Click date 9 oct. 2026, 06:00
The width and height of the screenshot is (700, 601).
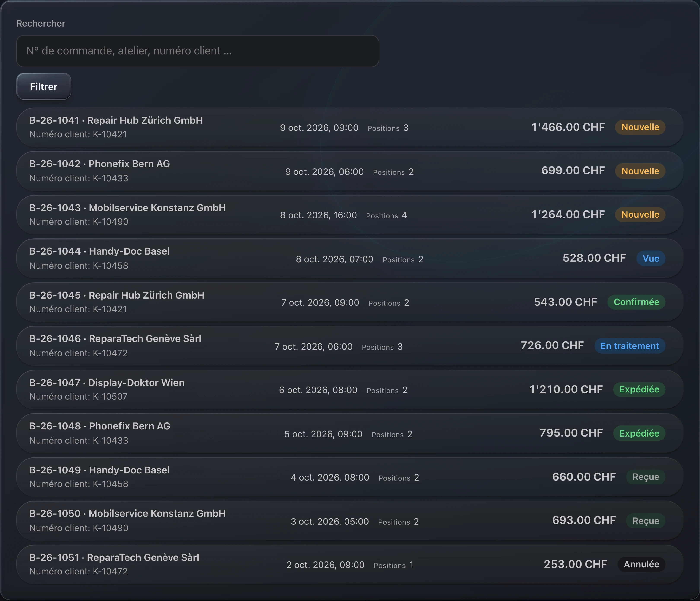324,172
